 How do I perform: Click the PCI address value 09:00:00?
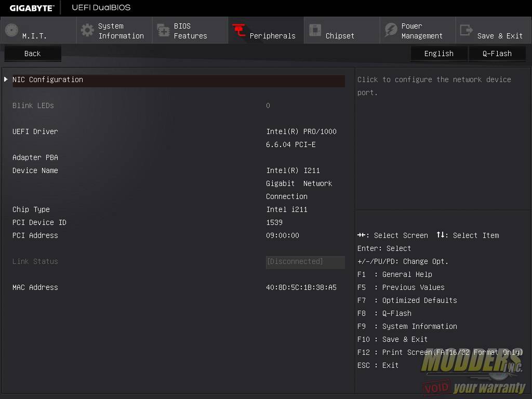(283, 235)
